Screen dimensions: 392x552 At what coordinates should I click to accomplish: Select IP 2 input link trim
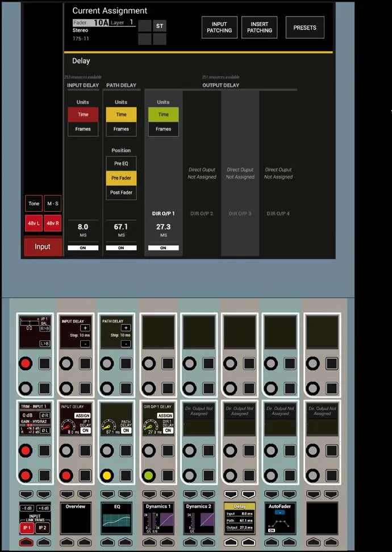(43, 528)
